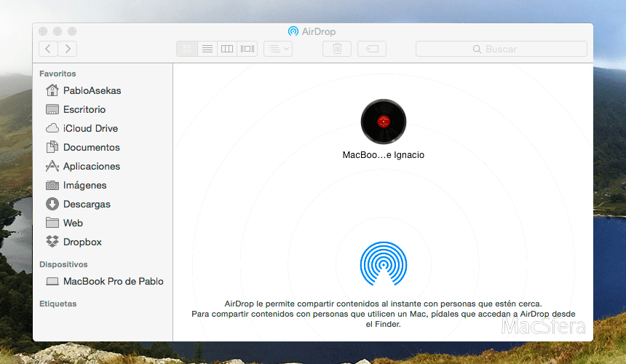Click the edit tags icon
Image resolution: width=626 pixels, height=364 pixels.
[x=372, y=49]
